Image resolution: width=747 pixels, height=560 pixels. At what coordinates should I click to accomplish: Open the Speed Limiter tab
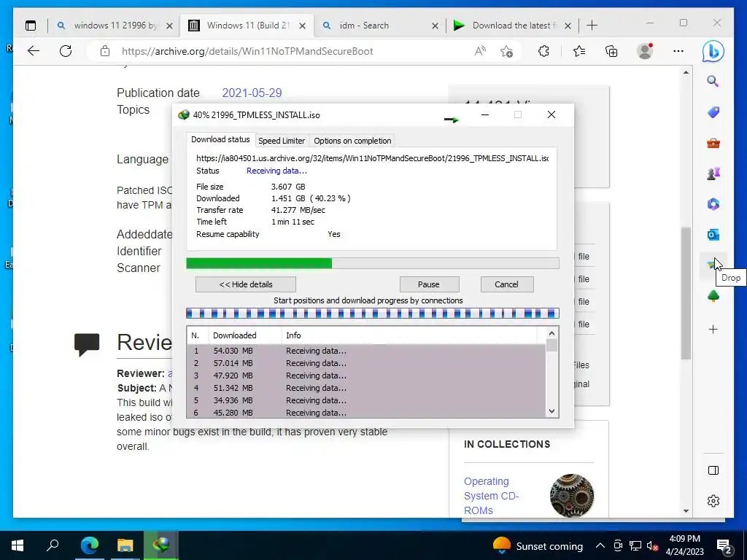pos(282,141)
